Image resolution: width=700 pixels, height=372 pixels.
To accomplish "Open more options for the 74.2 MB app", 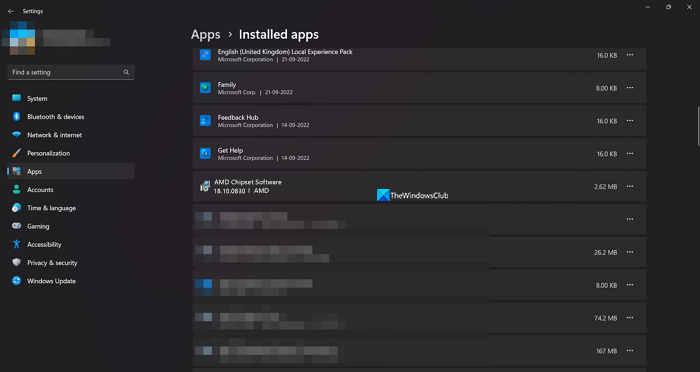I will click(x=630, y=318).
